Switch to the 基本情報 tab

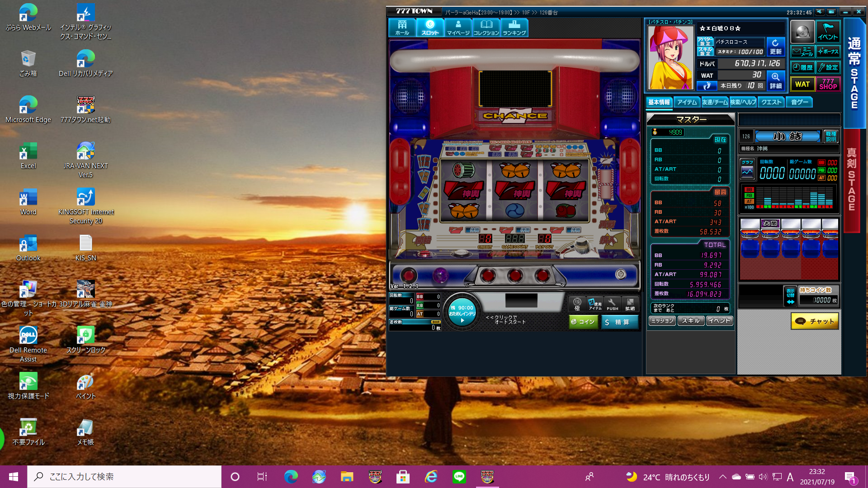pyautogui.click(x=659, y=103)
